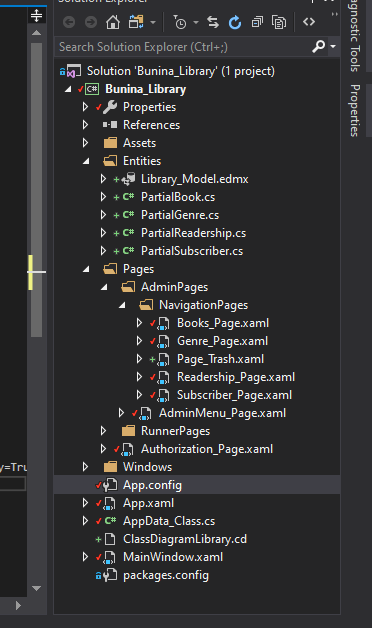Click the Assets folder icon
The height and width of the screenshot is (628, 372).
click(110, 143)
